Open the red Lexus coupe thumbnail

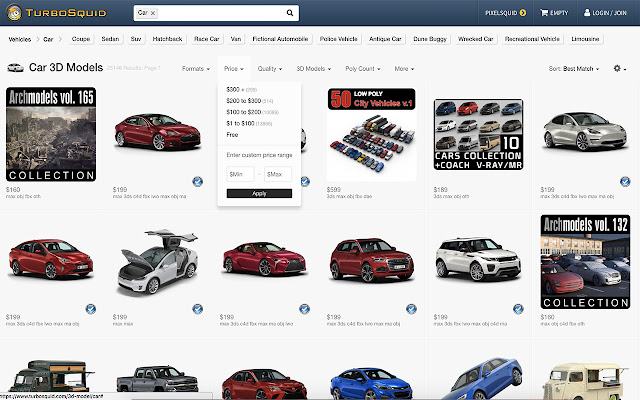(264, 259)
